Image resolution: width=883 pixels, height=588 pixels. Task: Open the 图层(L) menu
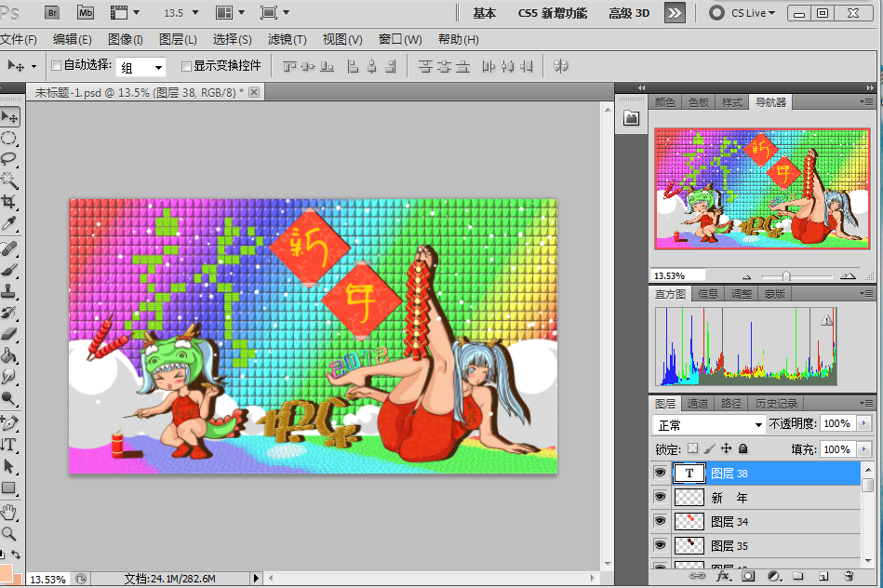(178, 39)
